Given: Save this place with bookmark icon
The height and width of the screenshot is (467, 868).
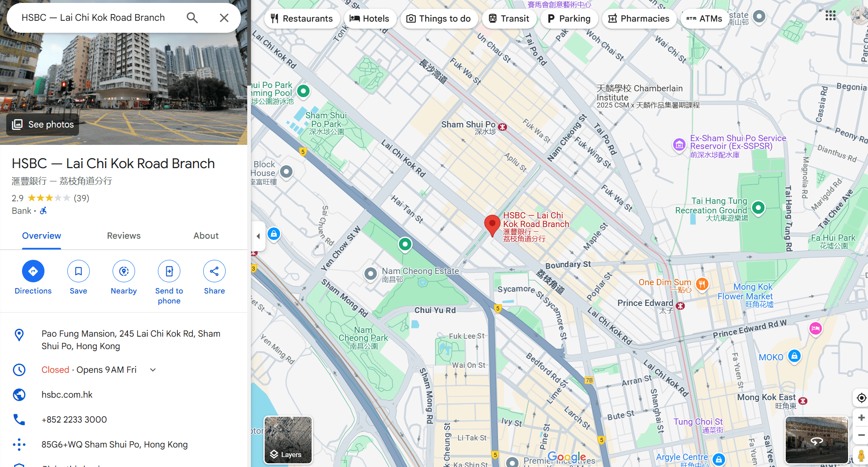Looking at the screenshot, I should coord(78,271).
